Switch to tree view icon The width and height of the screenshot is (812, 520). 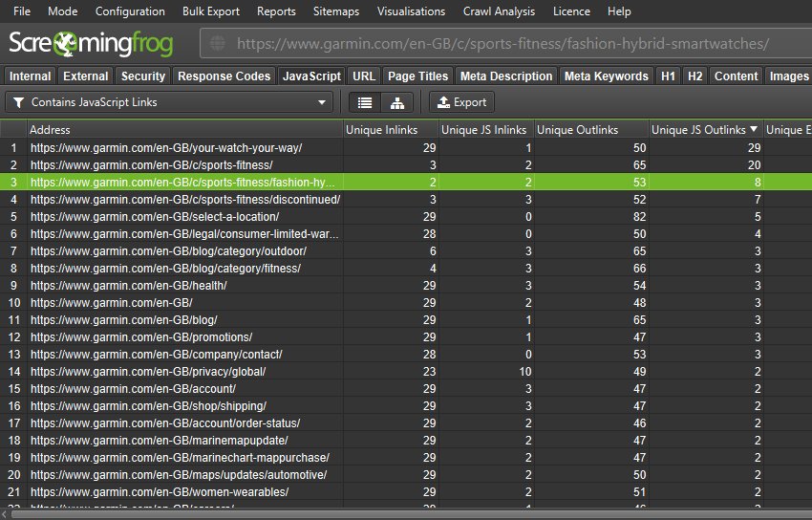396,102
